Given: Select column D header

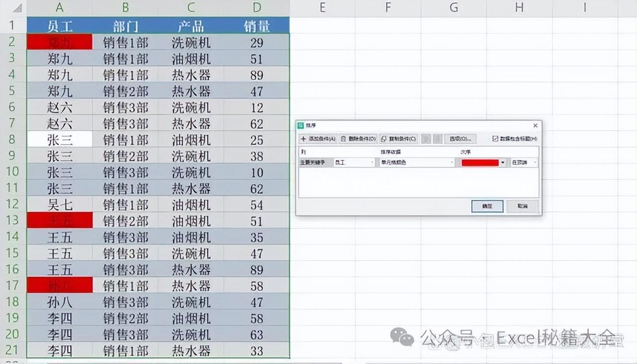Looking at the screenshot, I should [257, 7].
